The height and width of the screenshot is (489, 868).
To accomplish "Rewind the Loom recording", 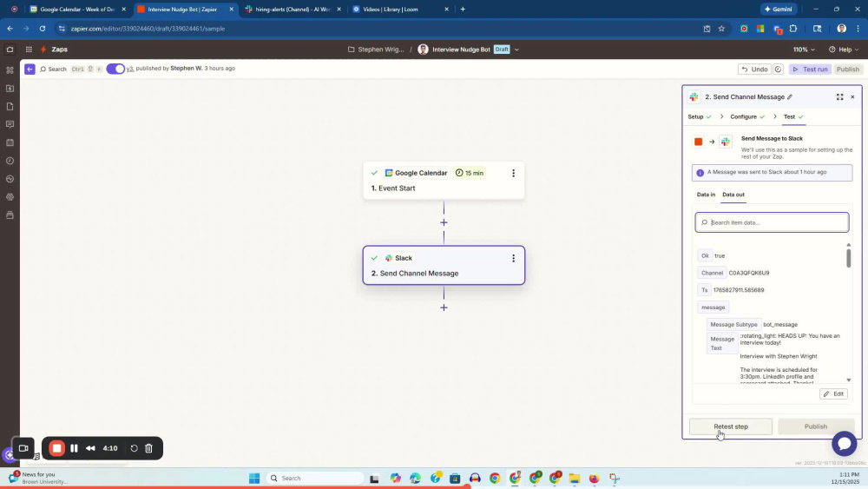I will pos(90,448).
